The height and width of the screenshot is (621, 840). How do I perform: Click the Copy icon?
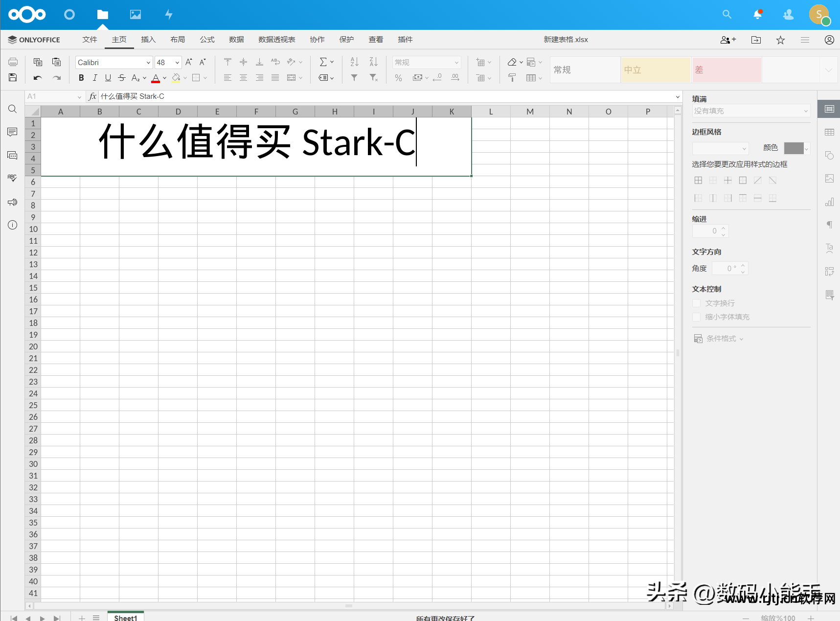pos(38,62)
